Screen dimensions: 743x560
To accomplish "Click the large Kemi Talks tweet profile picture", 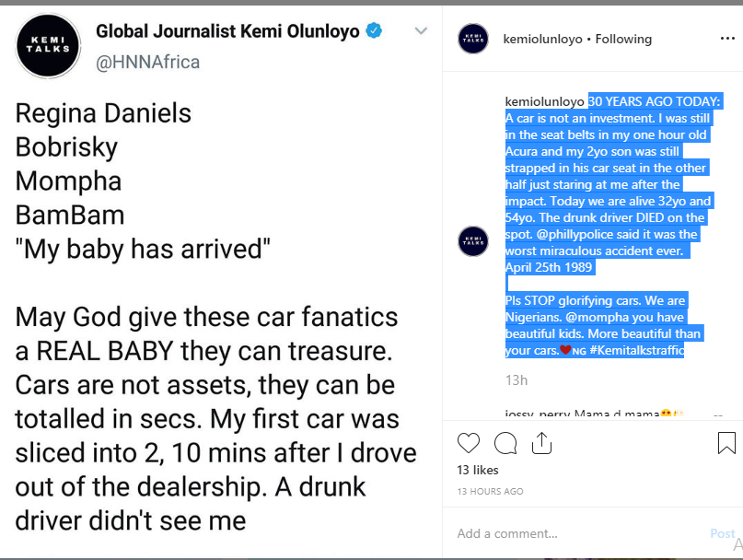I will pyautogui.click(x=48, y=45).
